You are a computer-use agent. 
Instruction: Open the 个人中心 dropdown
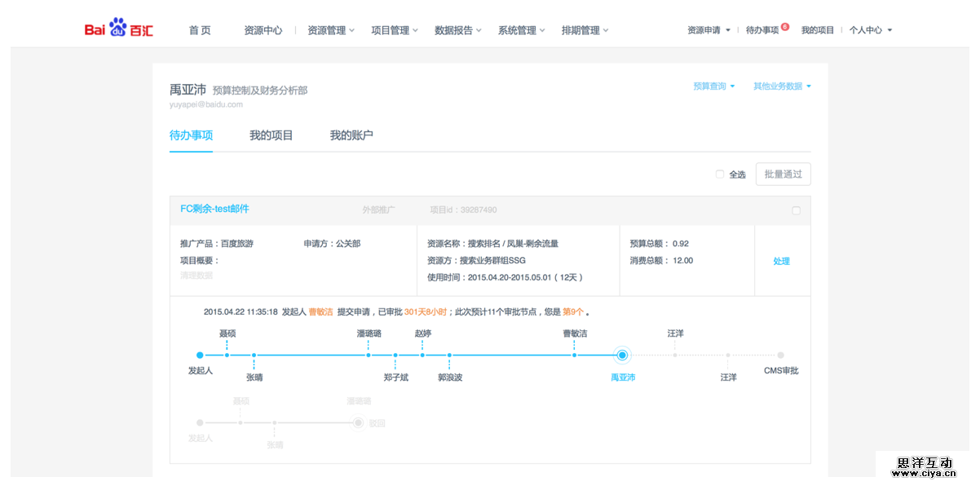(870, 30)
